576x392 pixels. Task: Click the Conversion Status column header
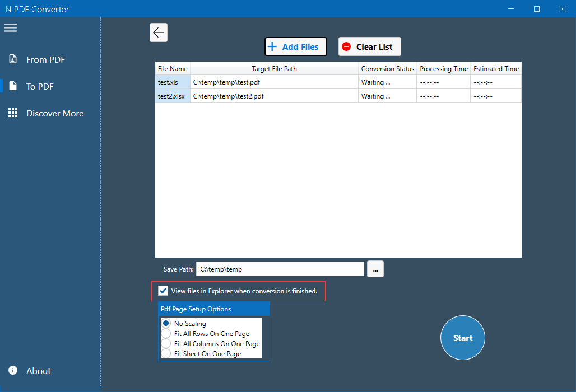pos(387,69)
